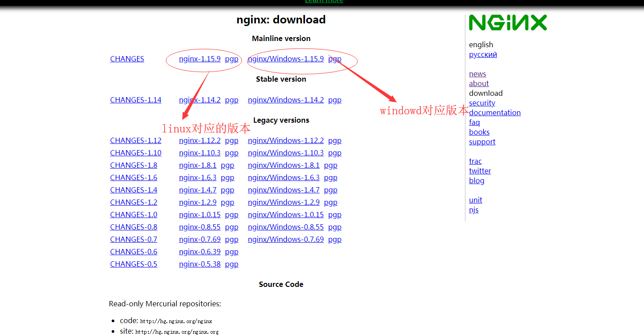This screenshot has height=335, width=644.
Task: Download nginx-0.5.38 source
Action: coord(200,264)
